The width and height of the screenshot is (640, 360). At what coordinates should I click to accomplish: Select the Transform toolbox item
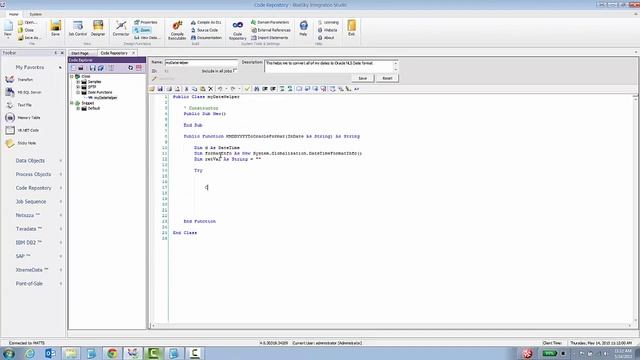pyautogui.click(x=19, y=80)
